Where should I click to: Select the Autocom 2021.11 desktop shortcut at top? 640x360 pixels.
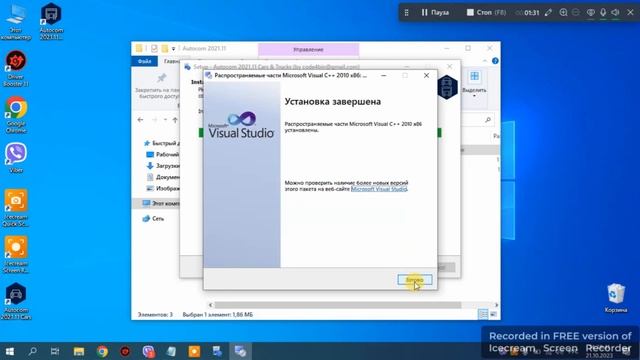coord(51,21)
